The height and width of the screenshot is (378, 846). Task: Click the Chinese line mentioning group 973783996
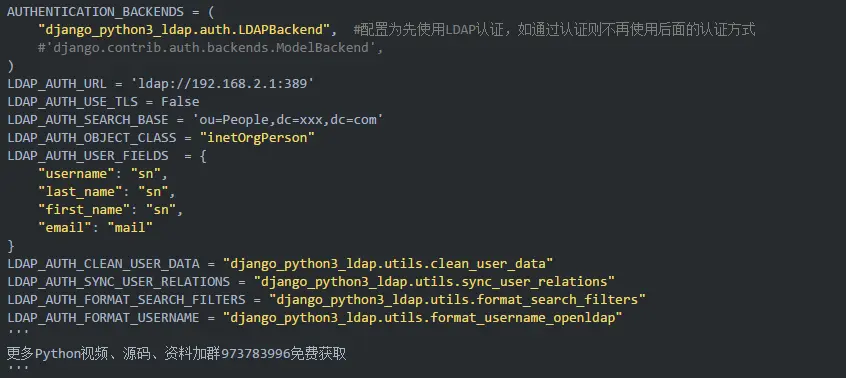tap(176, 354)
